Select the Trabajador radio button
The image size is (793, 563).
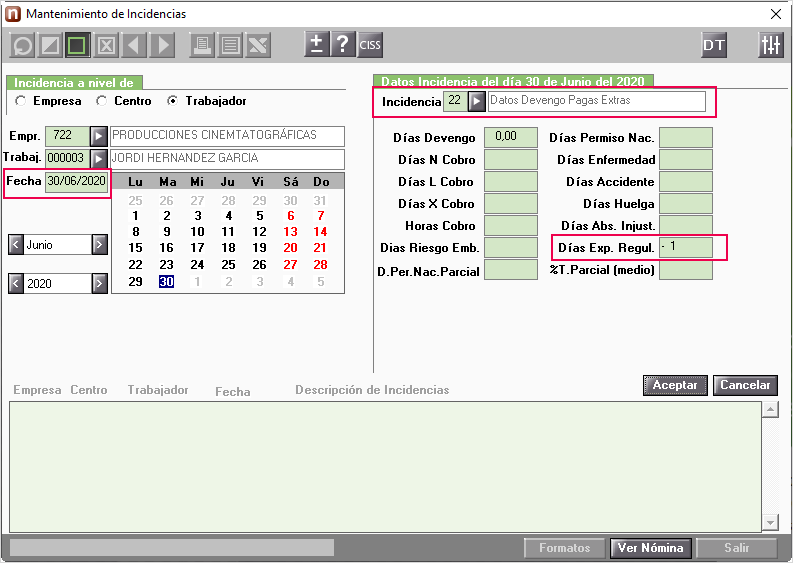click(x=173, y=101)
